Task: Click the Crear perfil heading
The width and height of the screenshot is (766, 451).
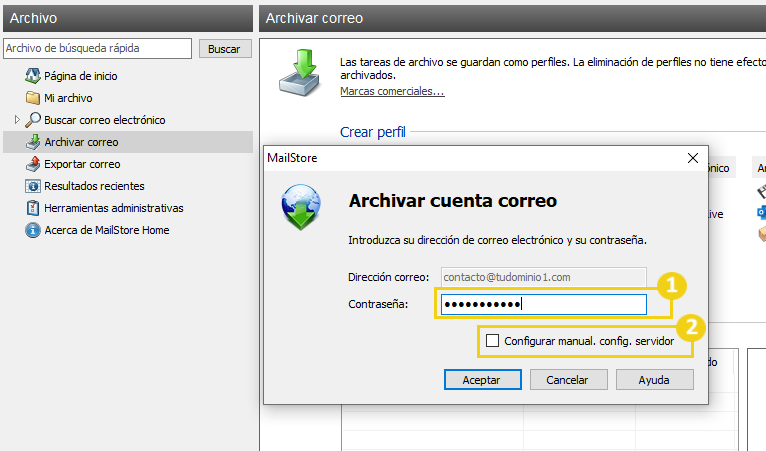Action: (373, 132)
